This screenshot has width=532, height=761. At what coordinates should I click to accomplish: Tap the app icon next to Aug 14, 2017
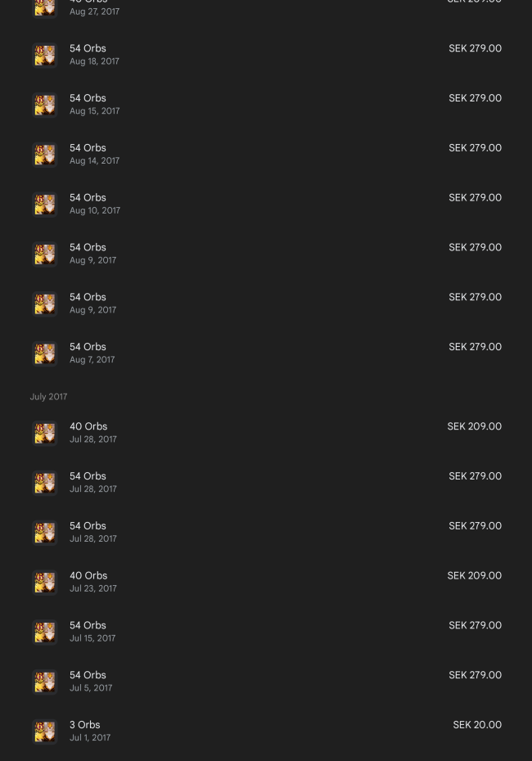point(45,155)
